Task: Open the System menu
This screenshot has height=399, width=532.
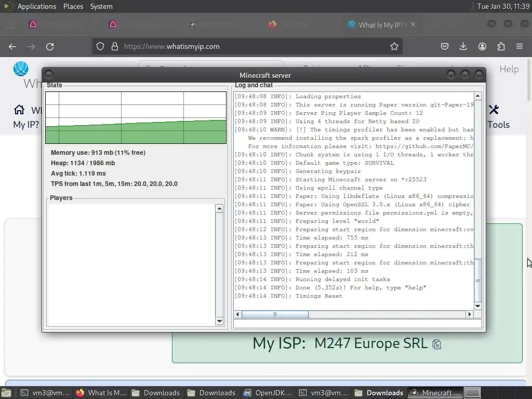Action: pyautogui.click(x=101, y=6)
